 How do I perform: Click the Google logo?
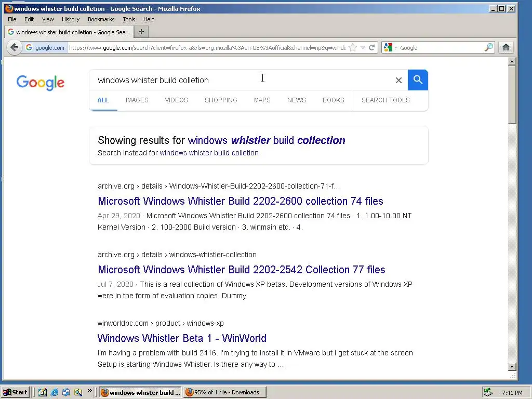coord(41,83)
